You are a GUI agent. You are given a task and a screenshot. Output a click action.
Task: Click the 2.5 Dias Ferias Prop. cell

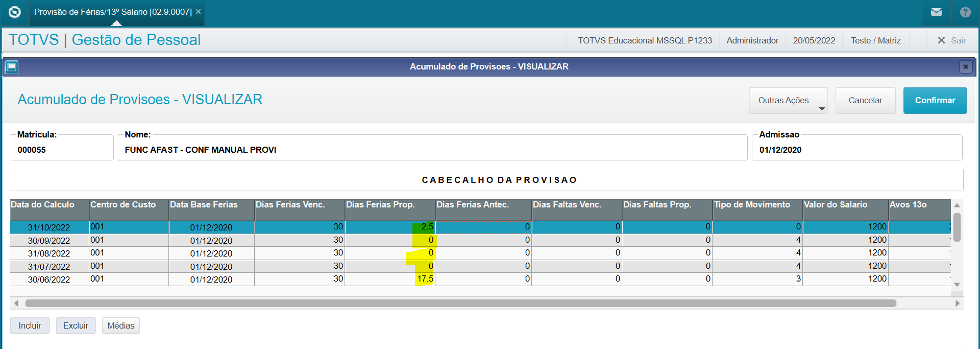click(x=390, y=227)
